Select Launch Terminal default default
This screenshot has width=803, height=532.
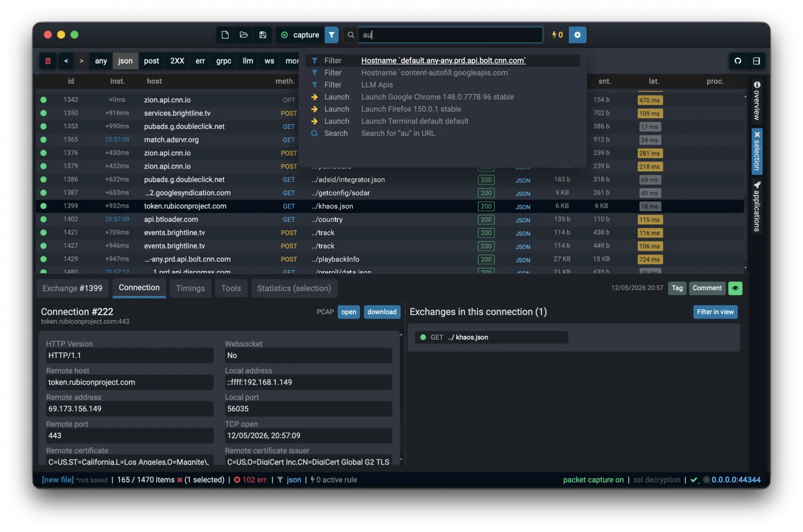coord(443,121)
